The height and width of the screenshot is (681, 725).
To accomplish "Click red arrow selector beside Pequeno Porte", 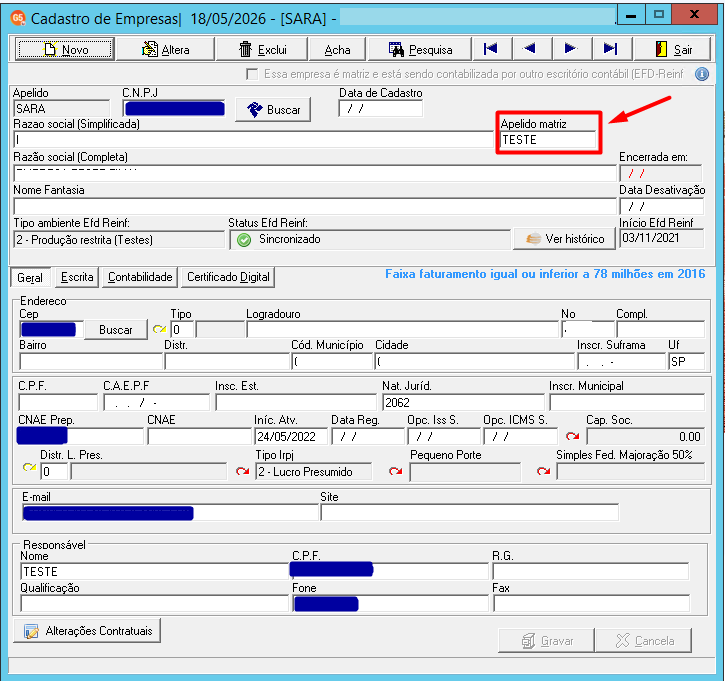I will (395, 472).
